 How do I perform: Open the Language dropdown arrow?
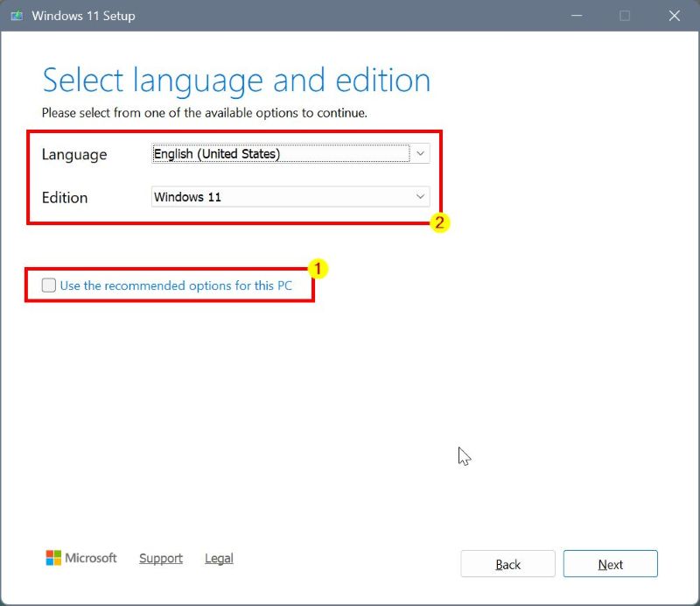click(x=420, y=154)
